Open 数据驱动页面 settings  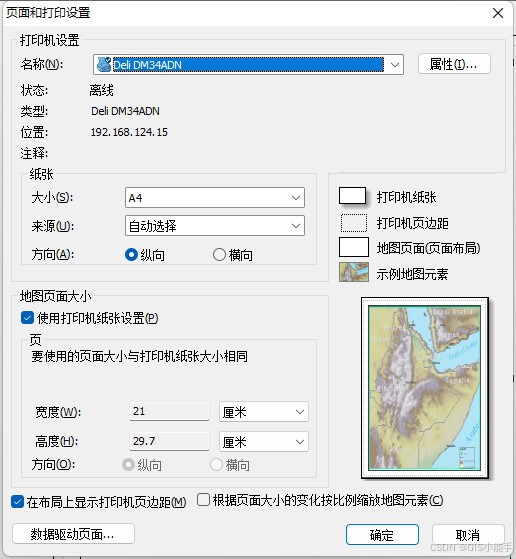[x=73, y=534]
